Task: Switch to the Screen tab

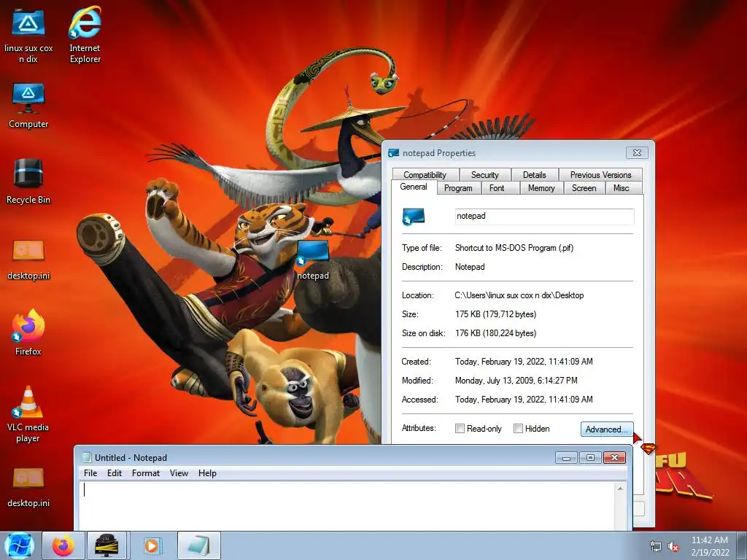Action: 584,188
